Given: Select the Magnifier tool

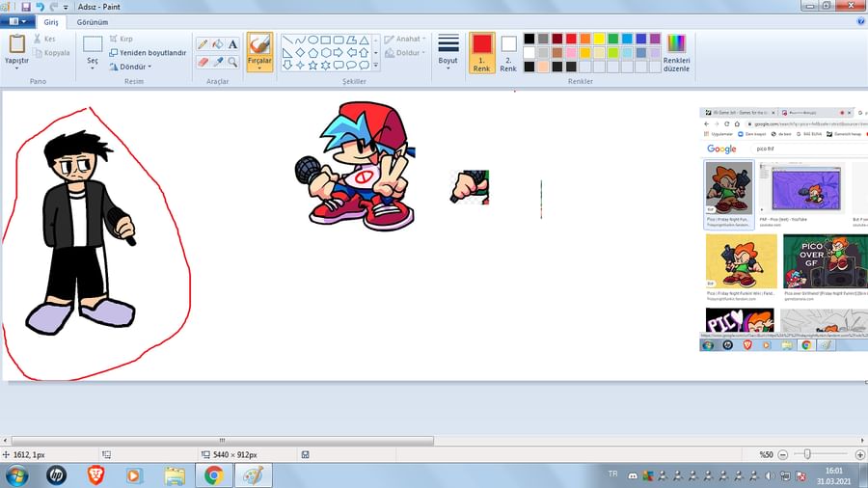Looking at the screenshot, I should (232, 62).
